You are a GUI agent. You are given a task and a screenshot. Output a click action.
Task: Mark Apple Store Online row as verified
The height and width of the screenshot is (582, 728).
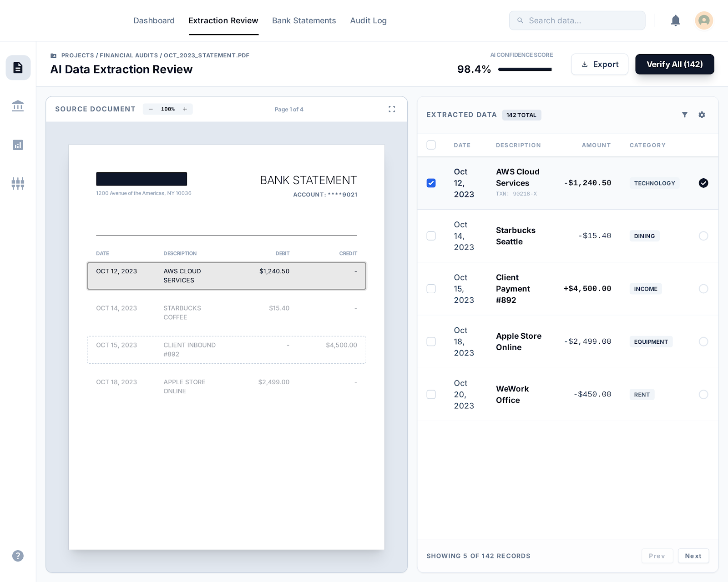pyautogui.click(x=703, y=341)
